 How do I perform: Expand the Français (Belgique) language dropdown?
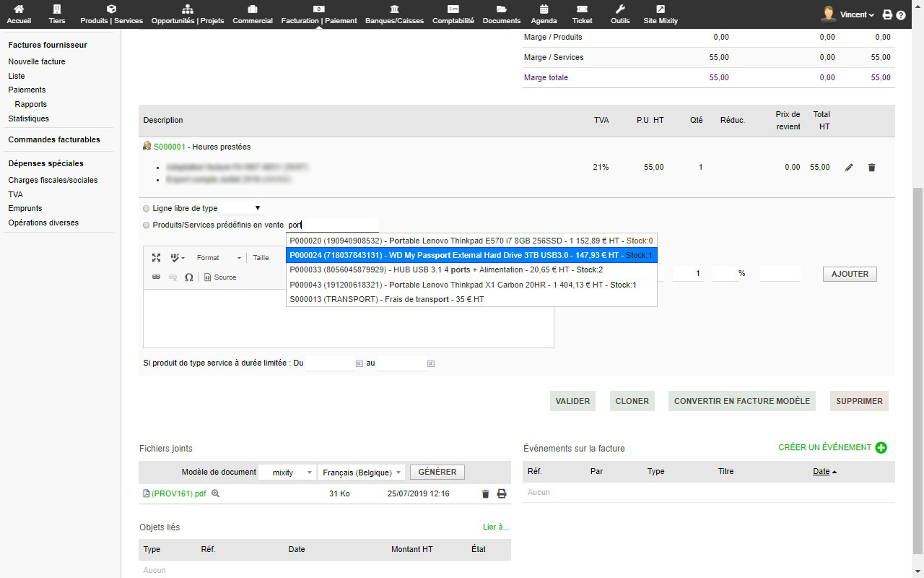click(361, 473)
